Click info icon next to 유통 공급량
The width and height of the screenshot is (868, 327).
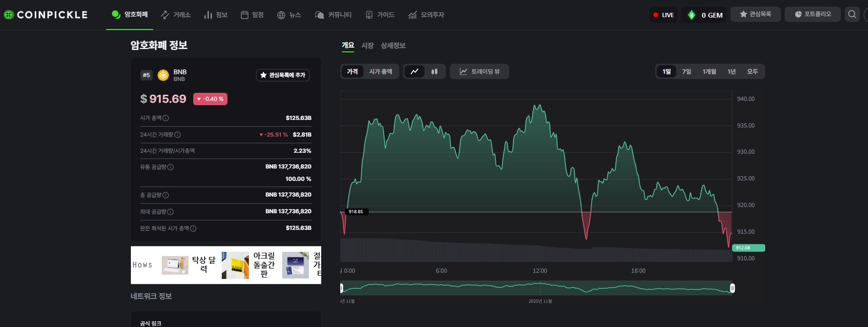(x=170, y=167)
